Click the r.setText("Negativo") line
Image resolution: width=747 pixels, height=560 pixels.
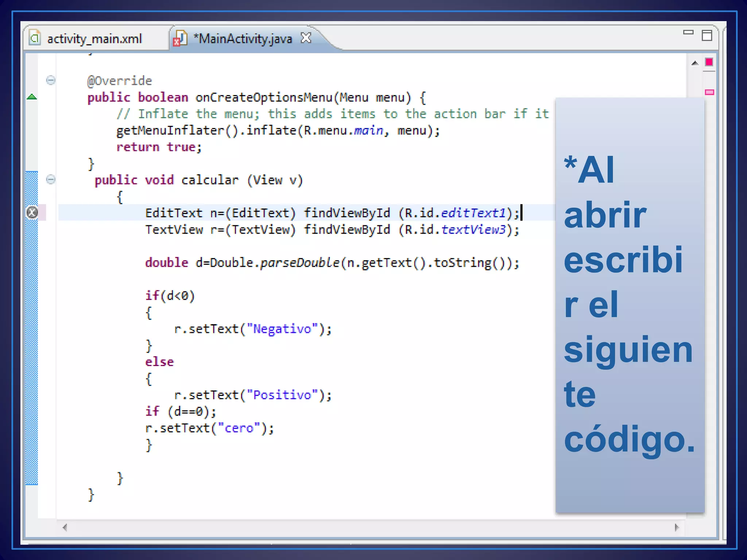pos(253,329)
